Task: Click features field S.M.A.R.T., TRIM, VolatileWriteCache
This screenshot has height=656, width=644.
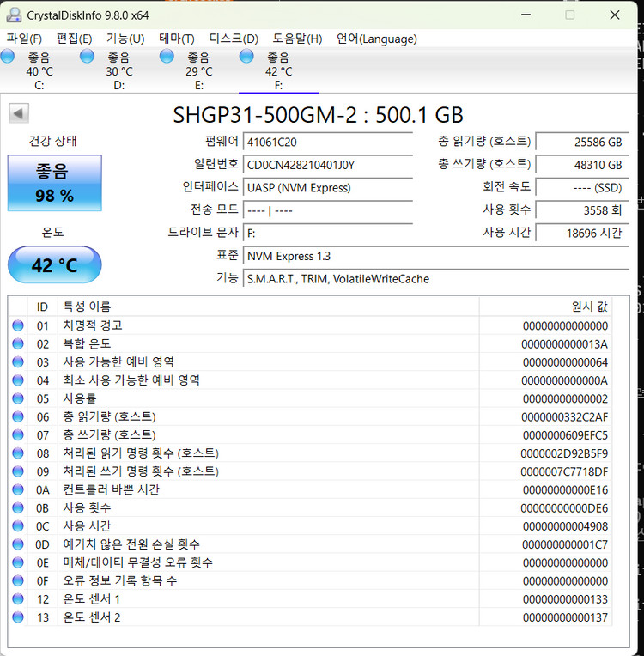Action: [x=436, y=279]
